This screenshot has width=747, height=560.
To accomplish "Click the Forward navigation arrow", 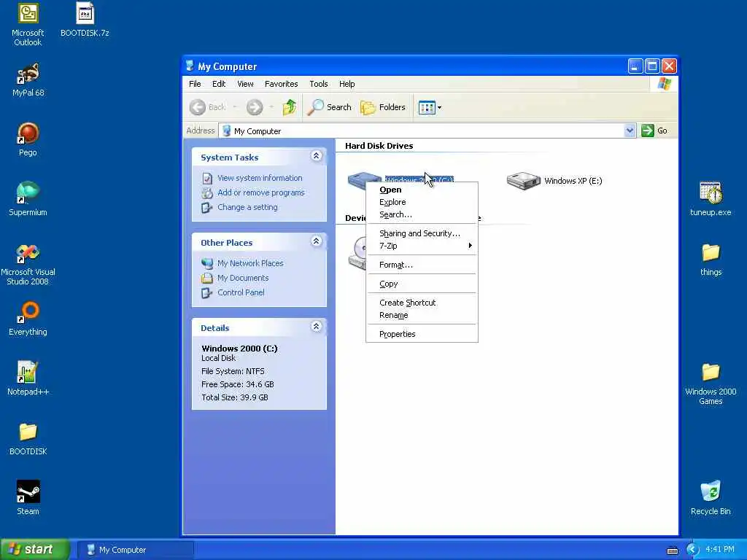I will (255, 107).
